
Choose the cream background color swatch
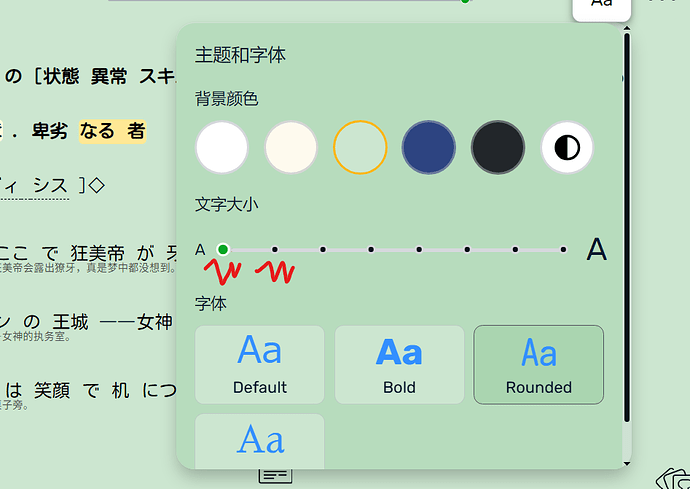click(x=291, y=148)
